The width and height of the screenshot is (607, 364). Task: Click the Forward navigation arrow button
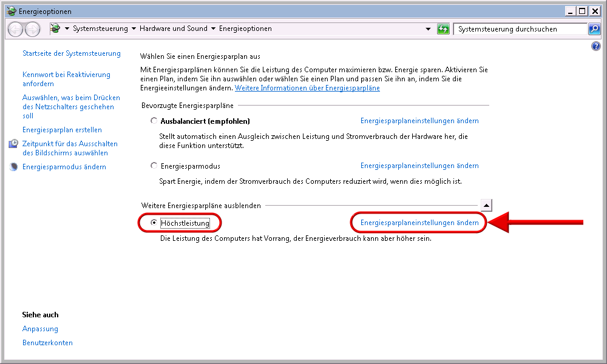(x=32, y=29)
